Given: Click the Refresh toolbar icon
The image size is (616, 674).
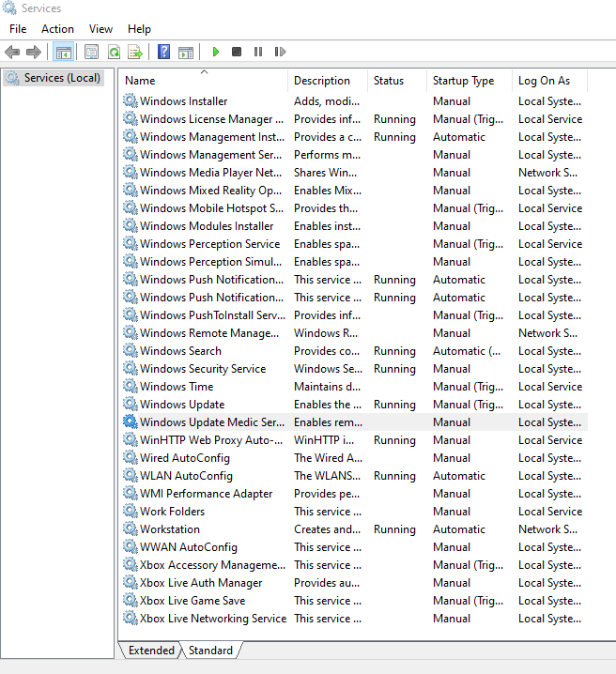Looking at the screenshot, I should (114, 52).
